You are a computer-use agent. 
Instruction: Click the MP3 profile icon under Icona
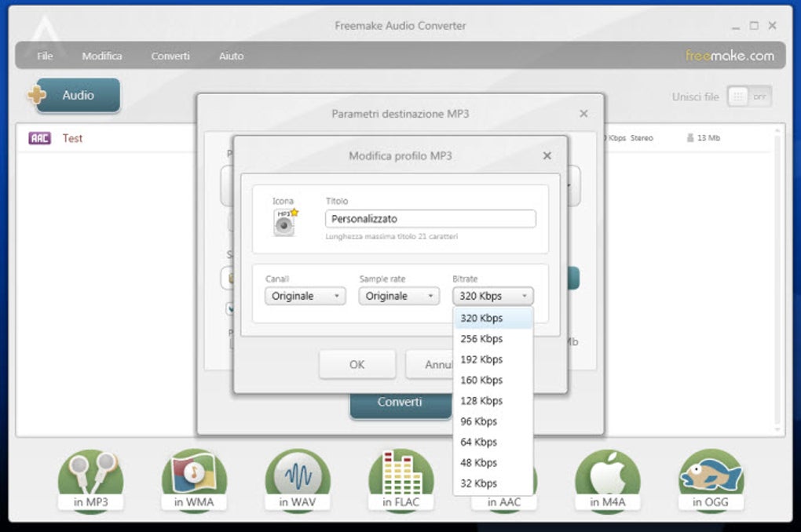(x=285, y=223)
